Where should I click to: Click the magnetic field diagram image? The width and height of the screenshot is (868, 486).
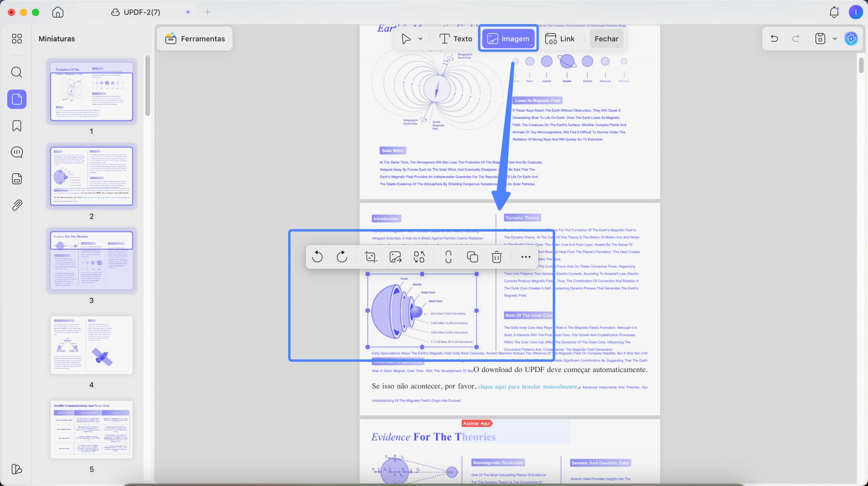click(437, 90)
